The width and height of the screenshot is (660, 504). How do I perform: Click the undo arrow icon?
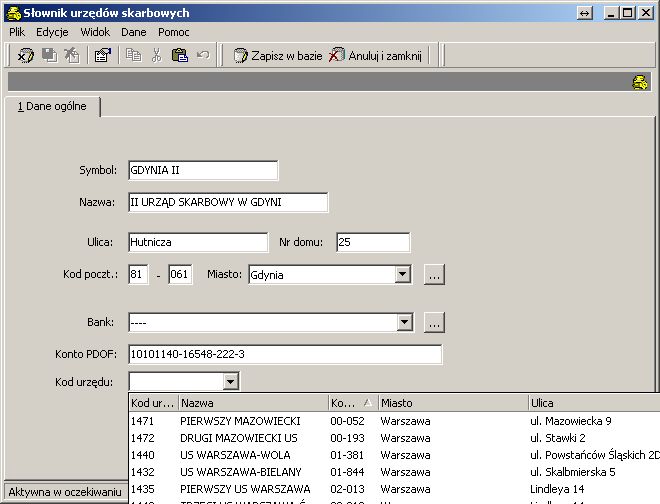203,55
